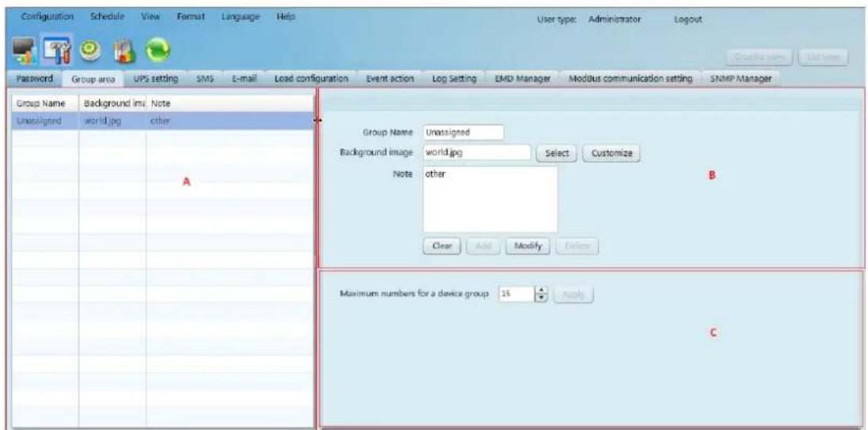Click inside the Note text area
Viewport: 868px width, 430px height.
490,199
